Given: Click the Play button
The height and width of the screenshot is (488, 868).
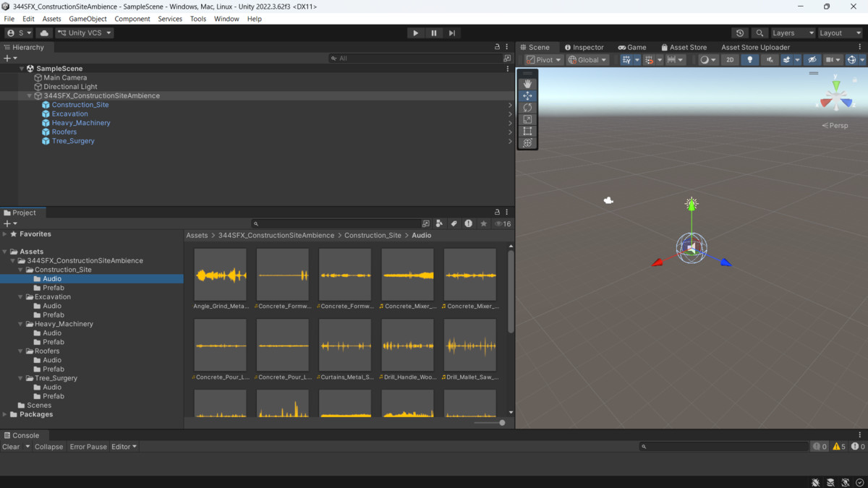Looking at the screenshot, I should click(415, 33).
